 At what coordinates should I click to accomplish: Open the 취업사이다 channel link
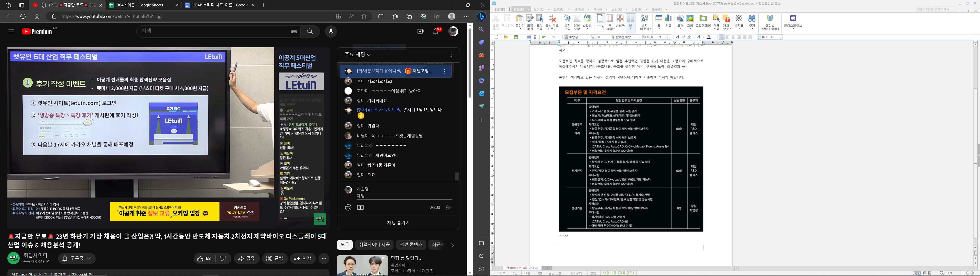point(36,255)
